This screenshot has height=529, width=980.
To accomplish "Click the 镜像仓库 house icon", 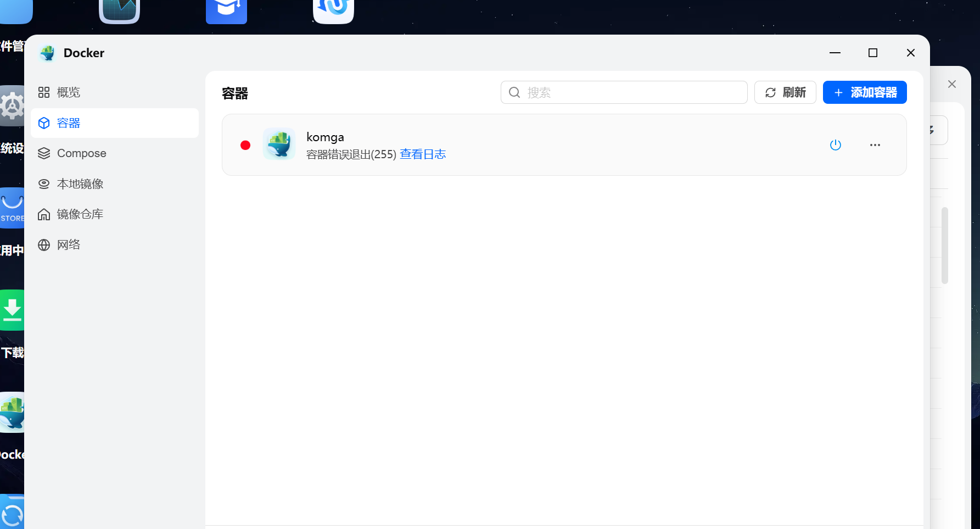I will (44, 214).
